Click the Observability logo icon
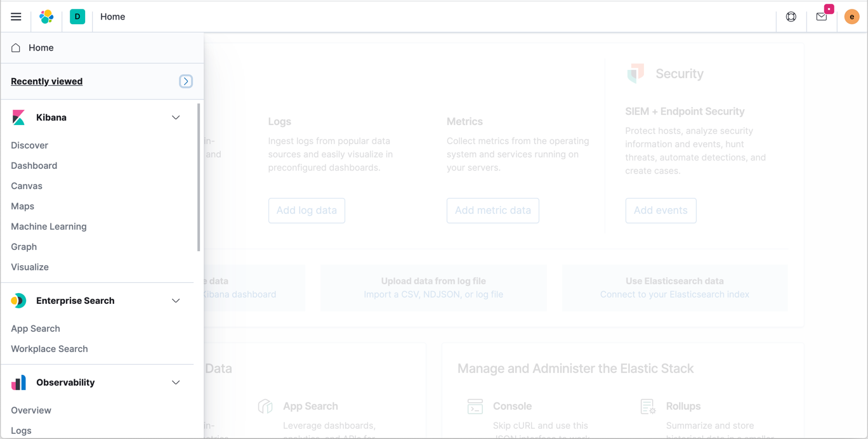The image size is (868, 439). (x=18, y=383)
